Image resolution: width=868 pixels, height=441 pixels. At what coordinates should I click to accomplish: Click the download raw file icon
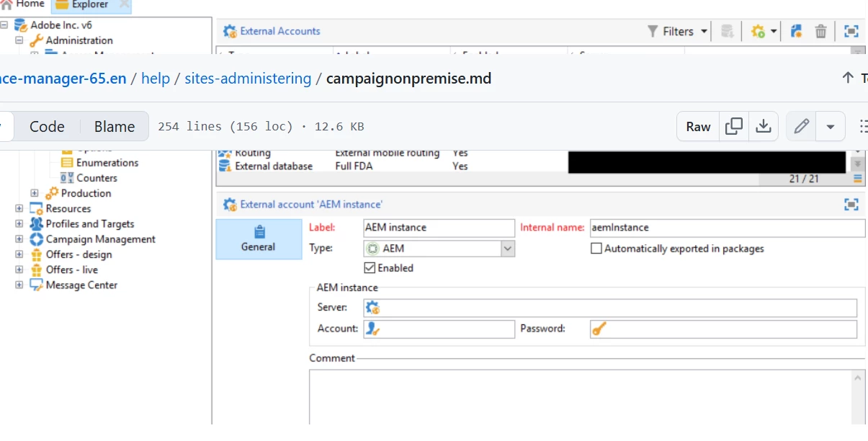click(763, 126)
